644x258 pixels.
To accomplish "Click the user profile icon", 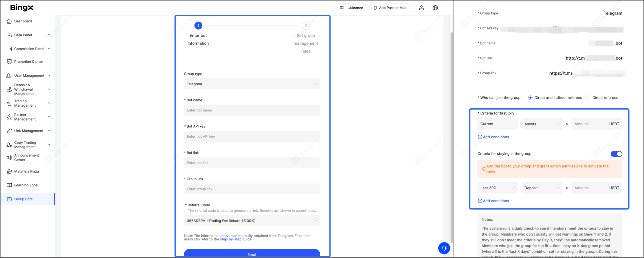I will pos(421,8).
